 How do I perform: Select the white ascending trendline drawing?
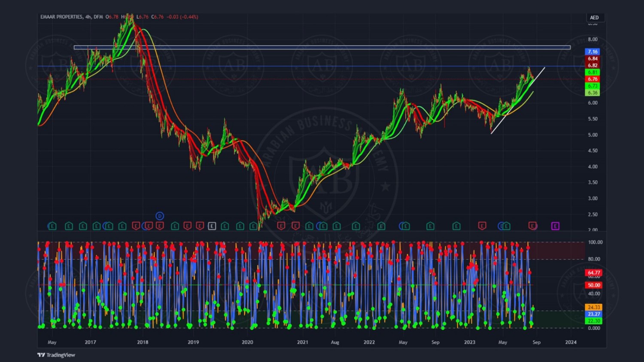tap(518, 100)
